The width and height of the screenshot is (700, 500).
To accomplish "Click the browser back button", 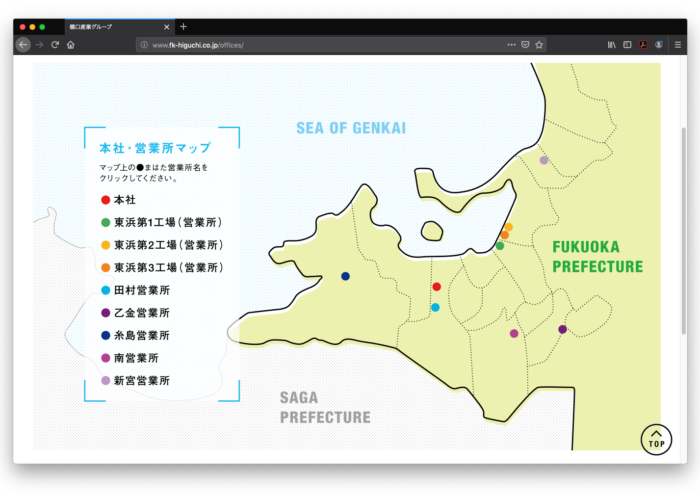I will tap(23, 45).
